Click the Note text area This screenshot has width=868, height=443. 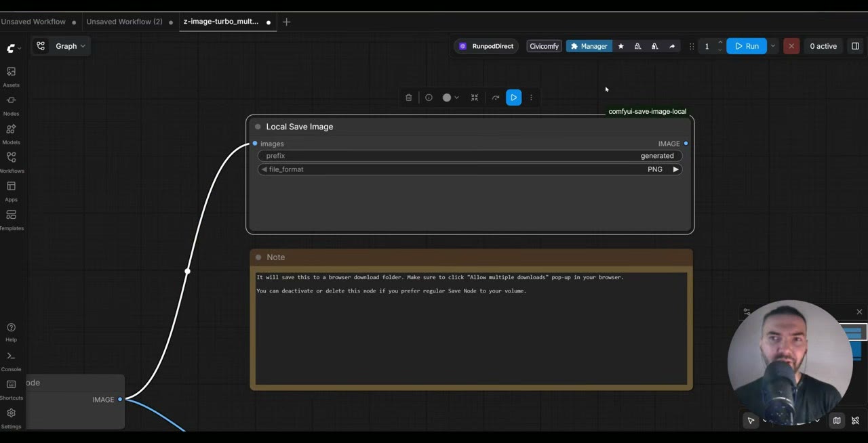click(471, 327)
